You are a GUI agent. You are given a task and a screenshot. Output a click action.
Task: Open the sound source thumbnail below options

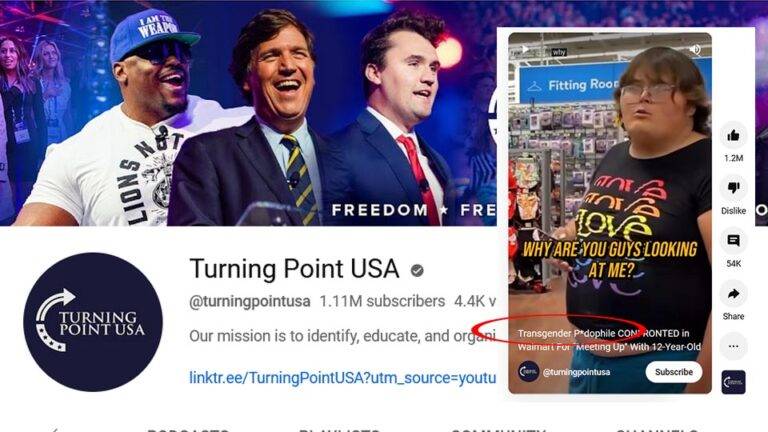(733, 382)
